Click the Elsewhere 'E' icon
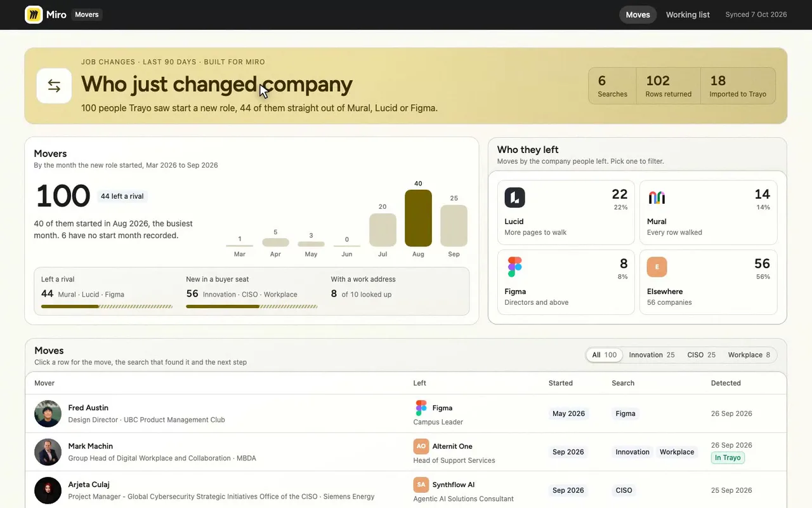812x508 pixels. 657,267
